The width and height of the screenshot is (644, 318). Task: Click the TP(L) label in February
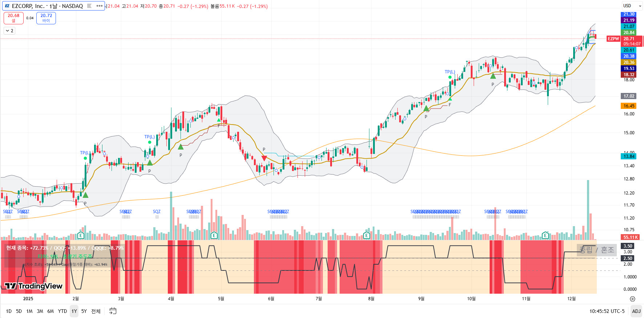coord(85,153)
